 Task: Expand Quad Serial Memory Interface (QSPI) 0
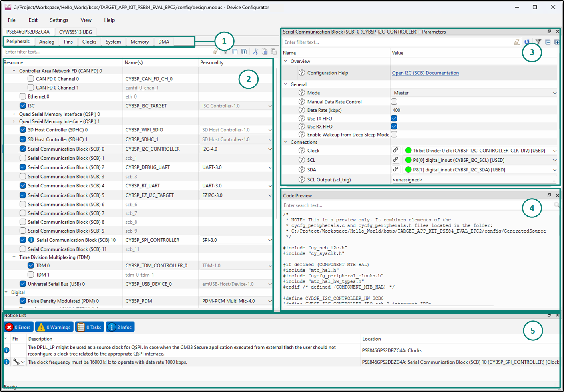click(14, 114)
